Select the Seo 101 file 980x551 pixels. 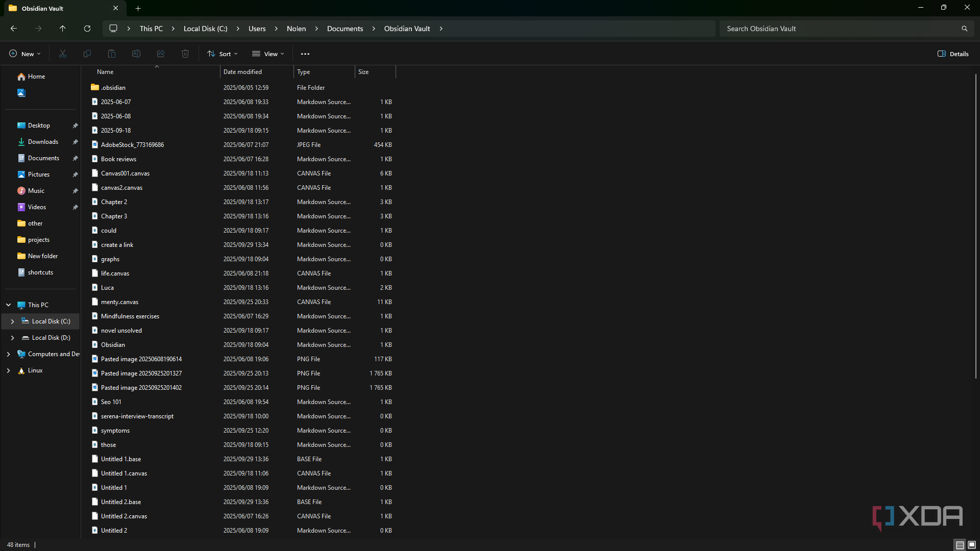tap(111, 402)
